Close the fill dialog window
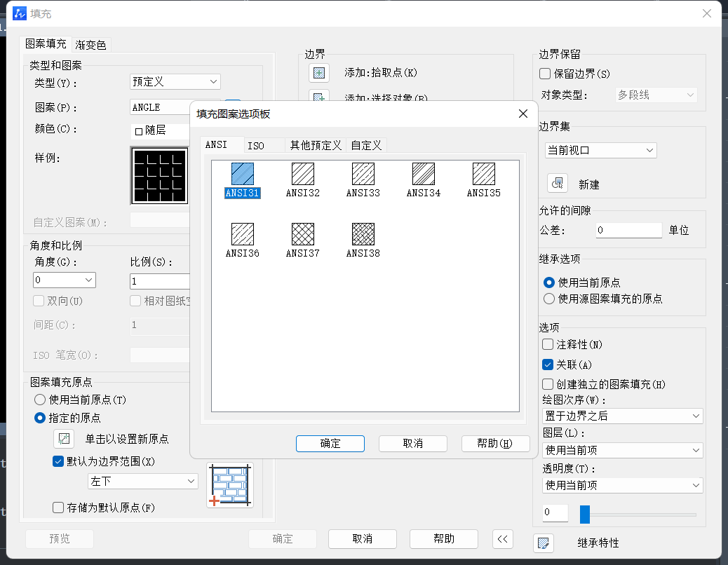The height and width of the screenshot is (565, 728). [x=707, y=13]
